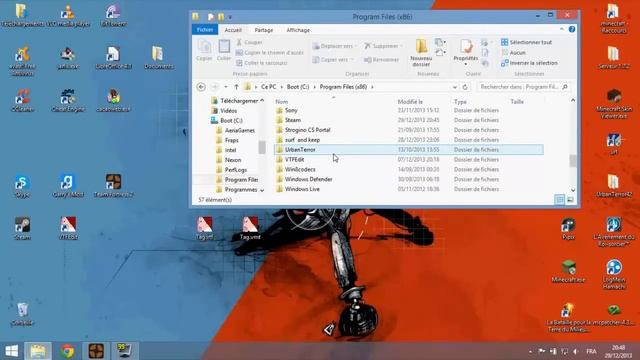Click the Back navigation arrow
This screenshot has height=360, width=640.
coord(201,87)
